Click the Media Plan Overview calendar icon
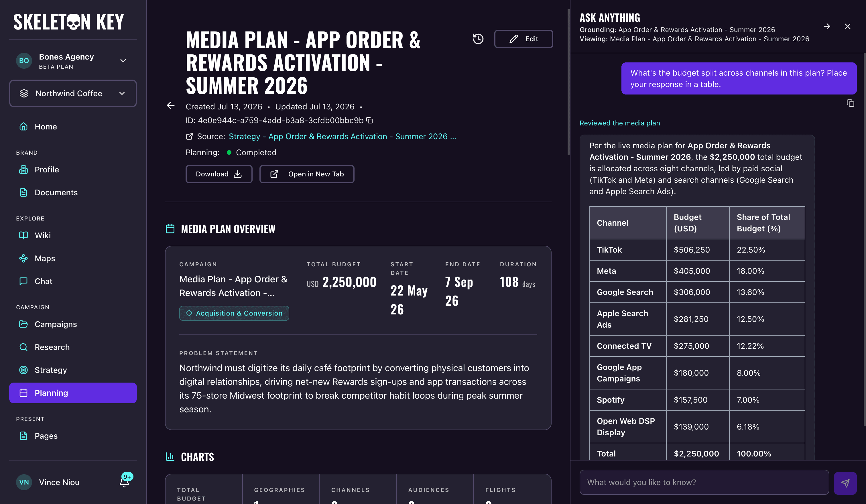This screenshot has width=866, height=504. pos(170,229)
